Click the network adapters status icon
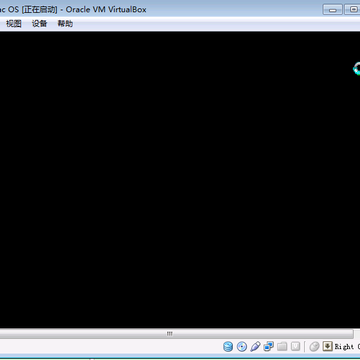 [269, 347]
